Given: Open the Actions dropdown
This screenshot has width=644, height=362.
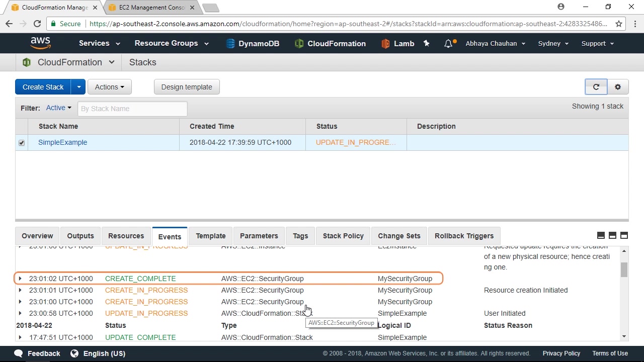Looking at the screenshot, I should coord(110,87).
